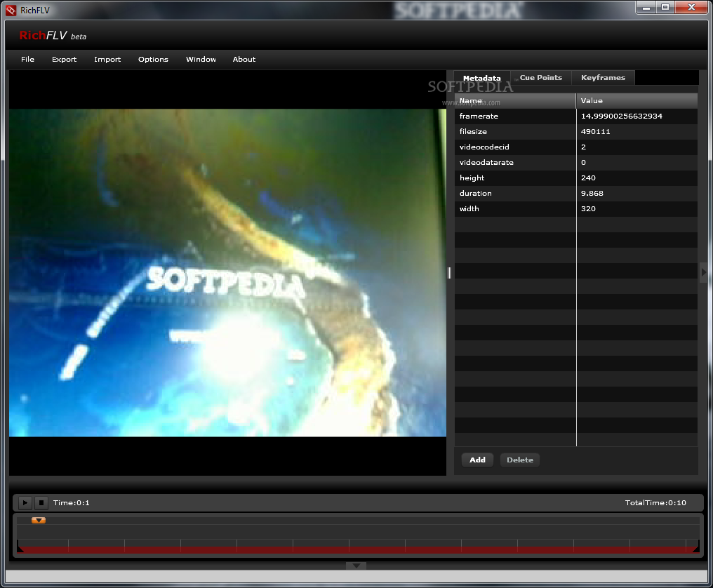Switch to the Keyframes tab
The image size is (713, 588).
(603, 77)
